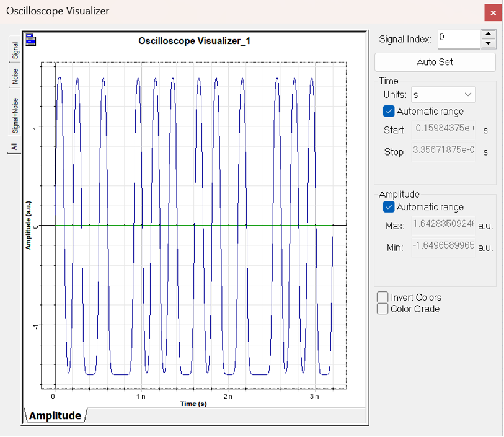Turn on the Color Grade checkbox
The image size is (504, 437).
[383, 309]
